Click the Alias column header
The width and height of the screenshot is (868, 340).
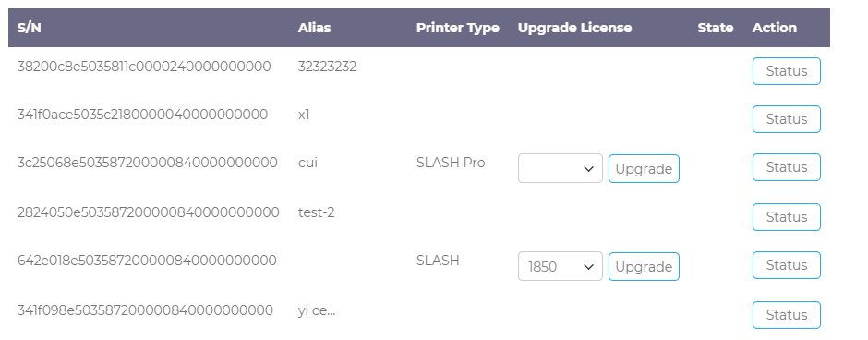point(315,28)
